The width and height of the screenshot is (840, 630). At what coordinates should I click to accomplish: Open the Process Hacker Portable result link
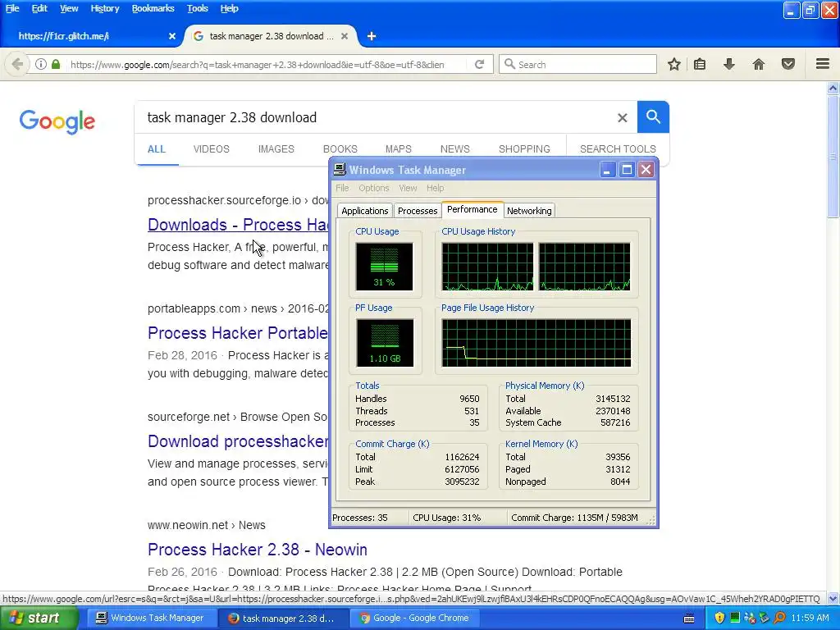coord(238,333)
